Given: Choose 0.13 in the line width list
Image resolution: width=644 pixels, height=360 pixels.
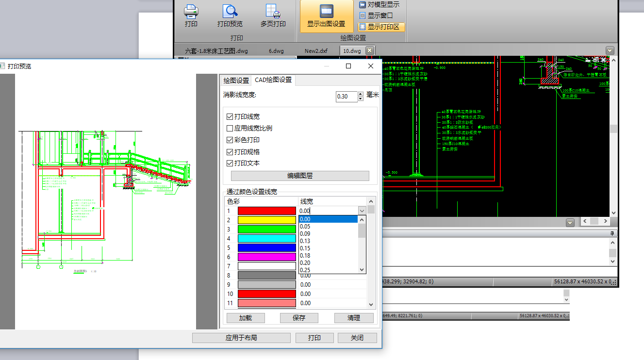Looking at the screenshot, I should pyautogui.click(x=328, y=241).
